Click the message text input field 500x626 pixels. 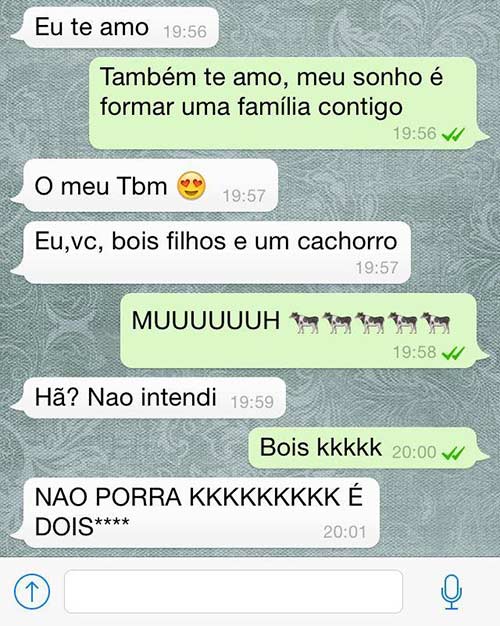pos(233,591)
